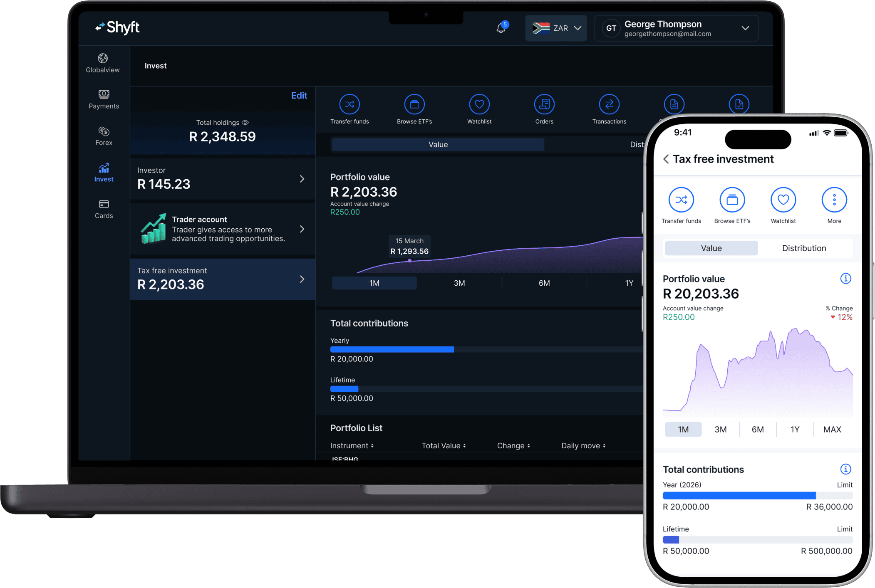Tap R 36,000.00 yearly limit on phone
Screen dimensions: 875x588
click(x=829, y=507)
